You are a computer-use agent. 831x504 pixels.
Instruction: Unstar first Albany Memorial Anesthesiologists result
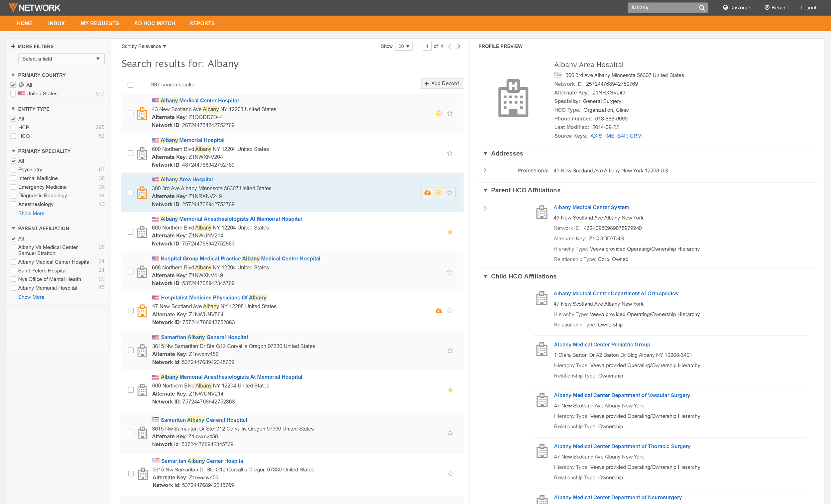coord(450,232)
